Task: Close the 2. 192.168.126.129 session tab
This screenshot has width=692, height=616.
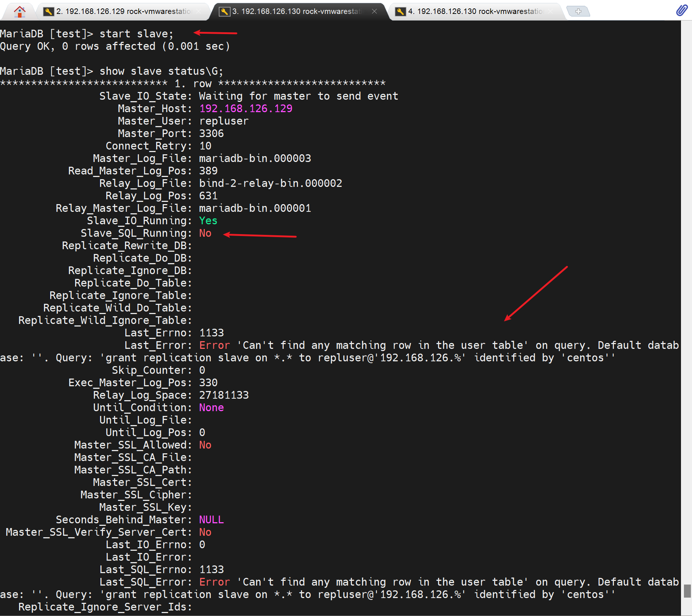Action: click(x=199, y=11)
